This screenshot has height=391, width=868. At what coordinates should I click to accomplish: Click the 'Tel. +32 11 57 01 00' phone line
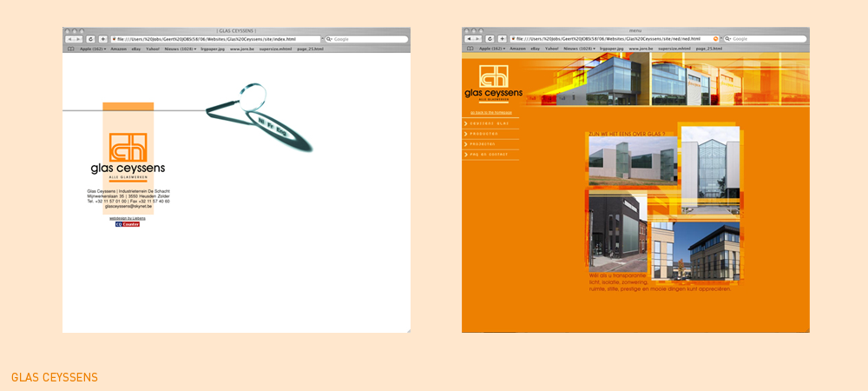[107, 201]
